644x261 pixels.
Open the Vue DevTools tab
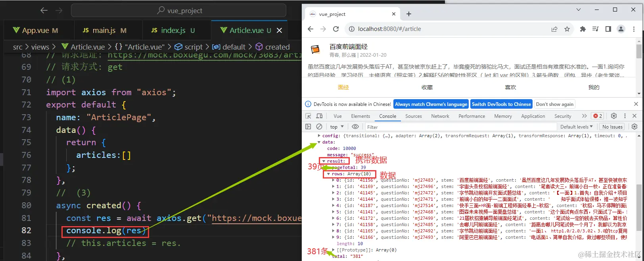pos(338,116)
